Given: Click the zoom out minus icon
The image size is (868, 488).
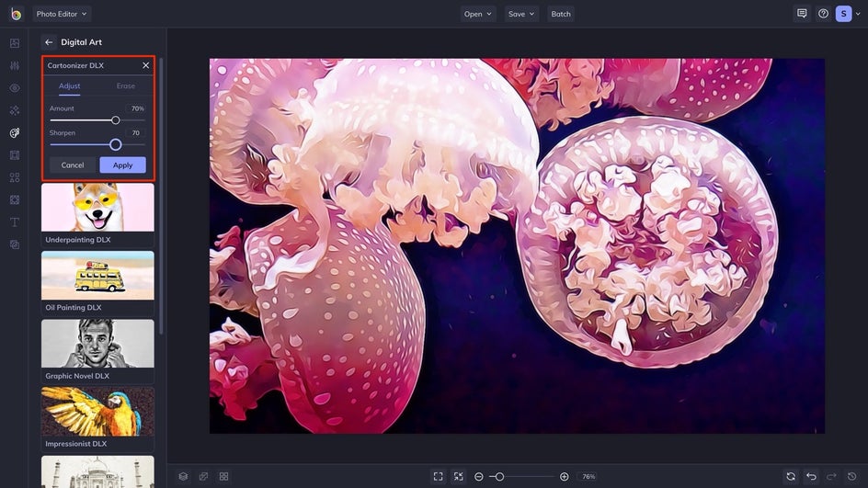Looking at the screenshot, I should tap(479, 476).
